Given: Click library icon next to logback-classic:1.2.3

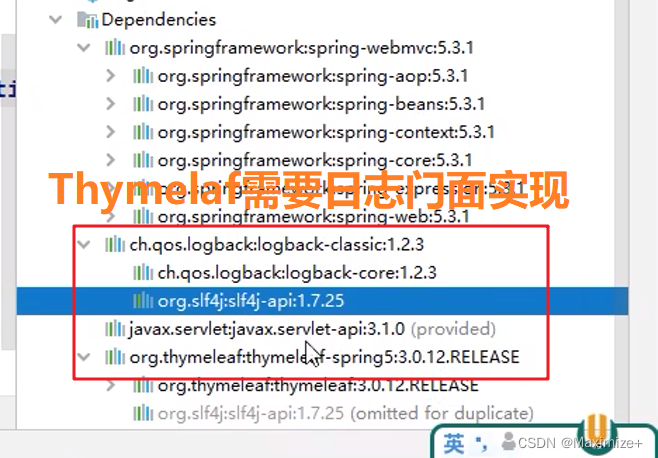Looking at the screenshot, I should (115, 244).
